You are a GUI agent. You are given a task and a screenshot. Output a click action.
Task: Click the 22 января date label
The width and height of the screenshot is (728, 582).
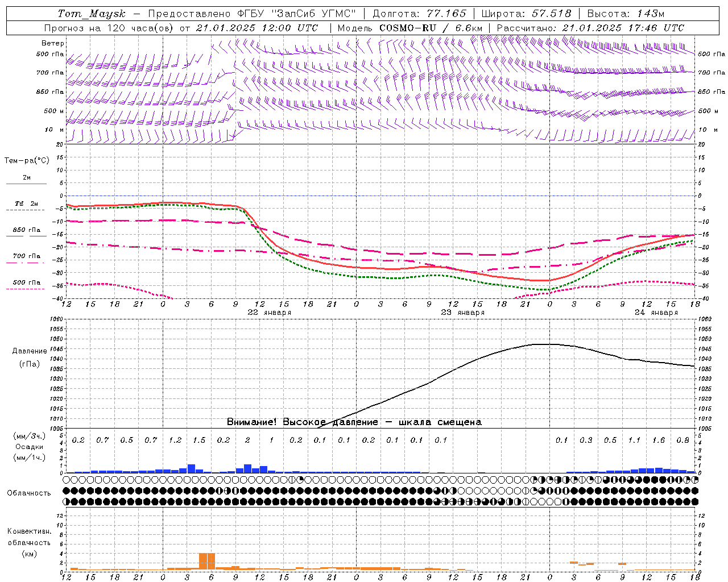click(x=269, y=313)
